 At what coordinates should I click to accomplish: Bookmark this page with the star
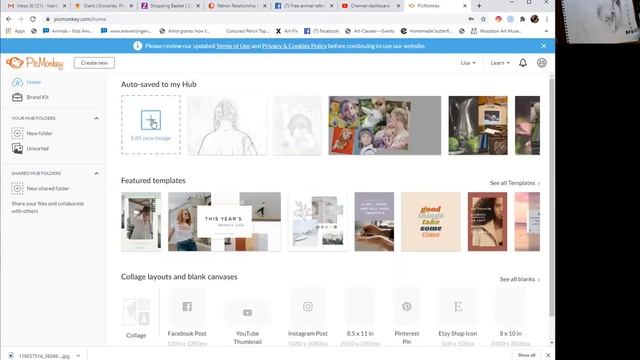(483, 19)
